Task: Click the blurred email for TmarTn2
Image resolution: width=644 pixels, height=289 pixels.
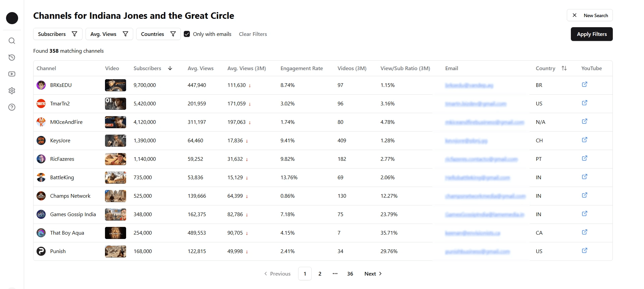Action: point(476,104)
